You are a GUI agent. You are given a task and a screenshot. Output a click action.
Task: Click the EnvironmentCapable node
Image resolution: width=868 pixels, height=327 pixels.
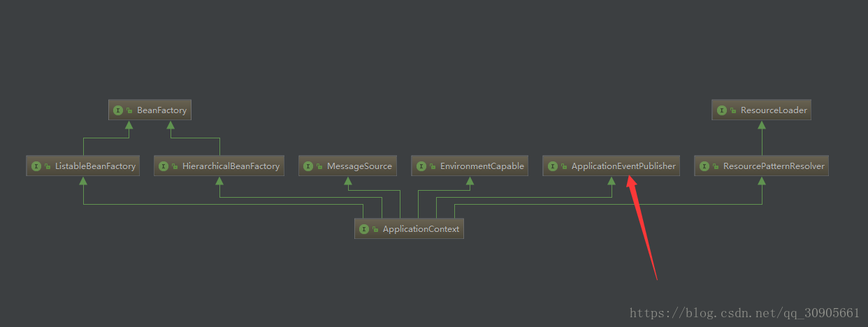click(x=470, y=166)
